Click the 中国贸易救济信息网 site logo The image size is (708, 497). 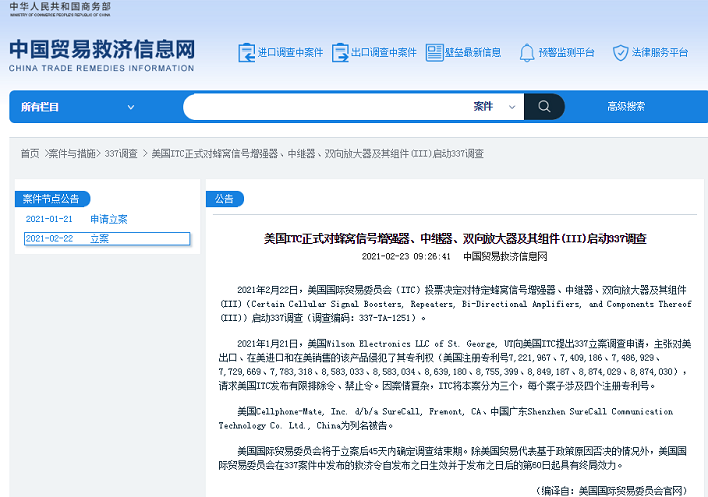point(102,55)
